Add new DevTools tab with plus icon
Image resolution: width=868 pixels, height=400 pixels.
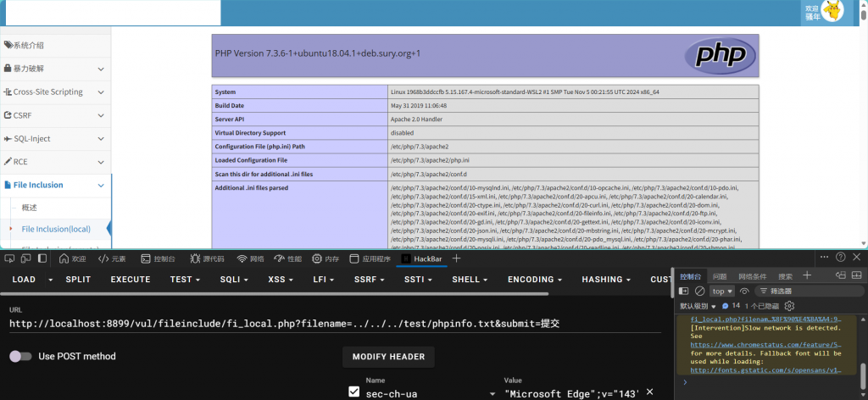[x=457, y=258]
